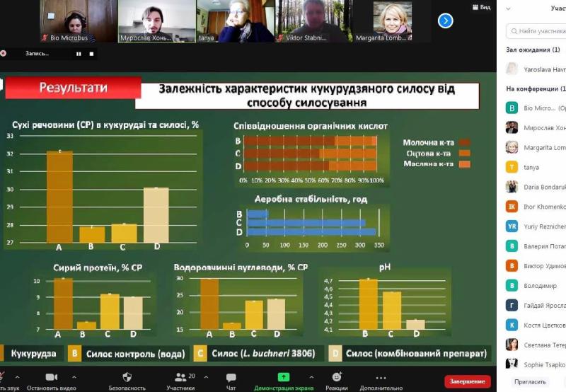The width and height of the screenshot is (566, 392).
Task: Open the More options three-dots icon
Action: pos(381,378)
